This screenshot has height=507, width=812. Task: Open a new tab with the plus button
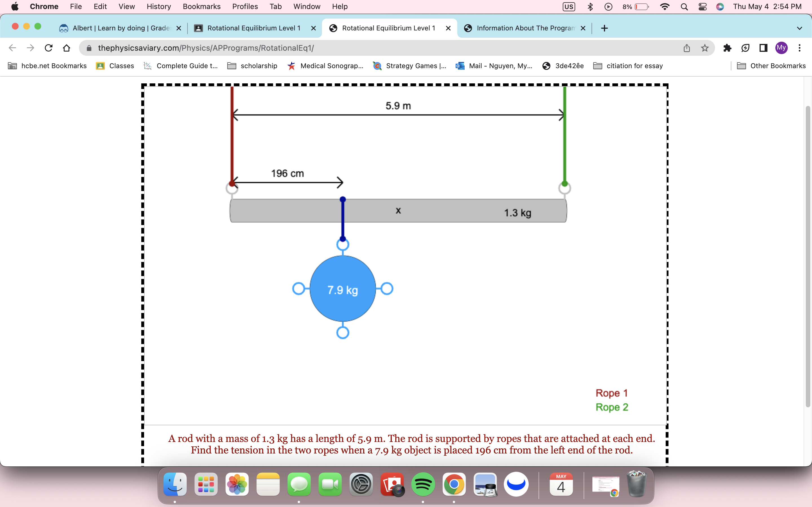pyautogui.click(x=604, y=28)
